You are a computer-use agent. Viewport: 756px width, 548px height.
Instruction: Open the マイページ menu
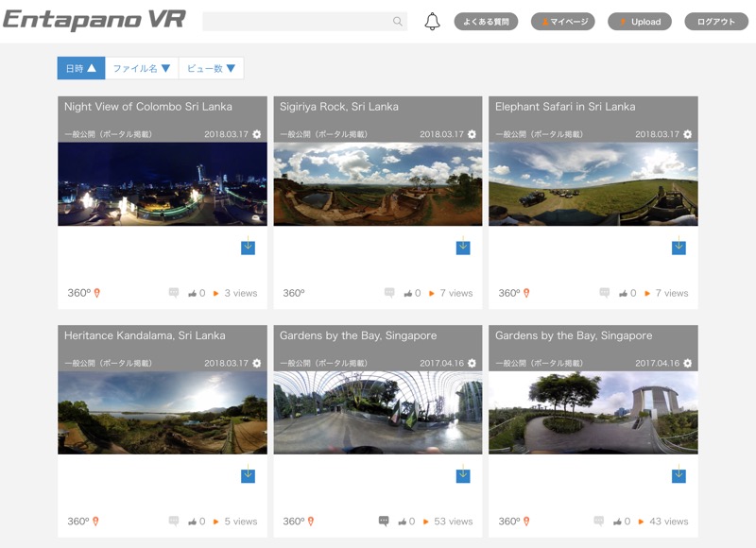[x=566, y=19]
